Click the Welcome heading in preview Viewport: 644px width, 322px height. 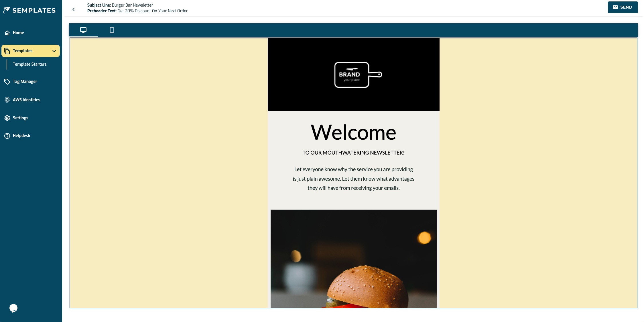353,132
